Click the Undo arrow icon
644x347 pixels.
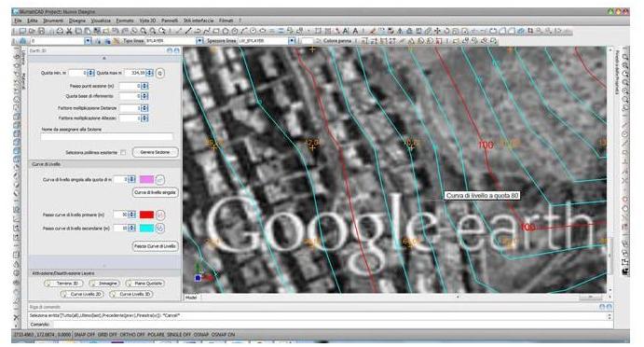point(116,31)
